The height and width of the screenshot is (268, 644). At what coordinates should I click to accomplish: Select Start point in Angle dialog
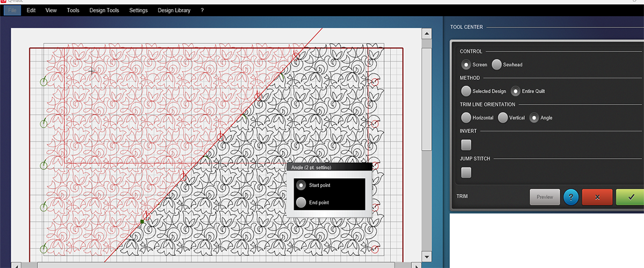pos(301,185)
